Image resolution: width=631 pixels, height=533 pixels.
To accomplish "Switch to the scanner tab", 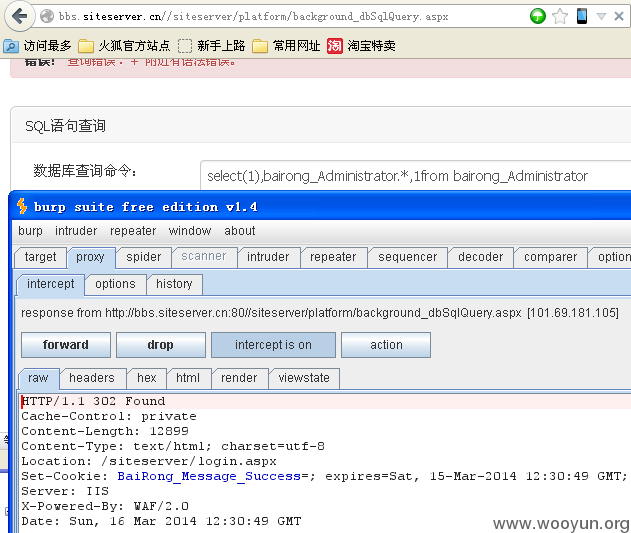I will point(204,256).
